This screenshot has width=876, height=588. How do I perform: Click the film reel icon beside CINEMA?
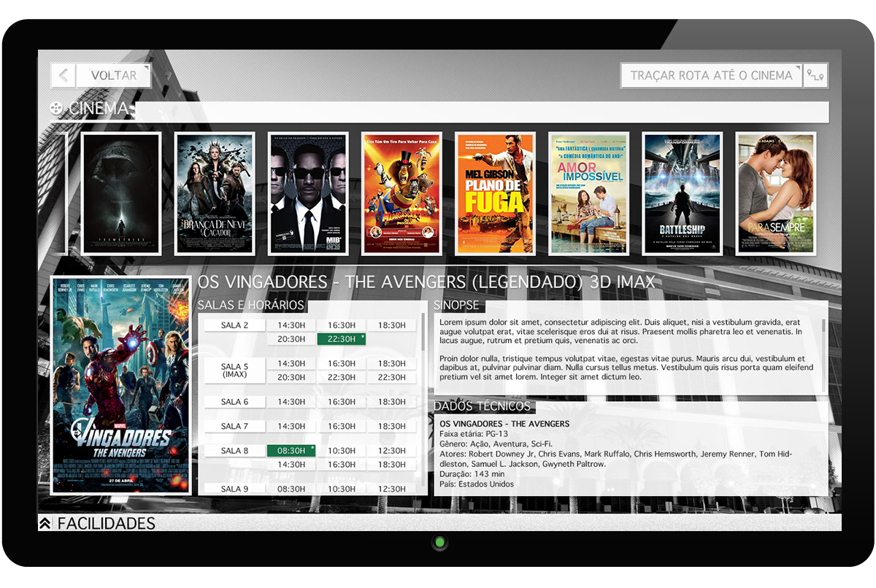click(x=56, y=109)
